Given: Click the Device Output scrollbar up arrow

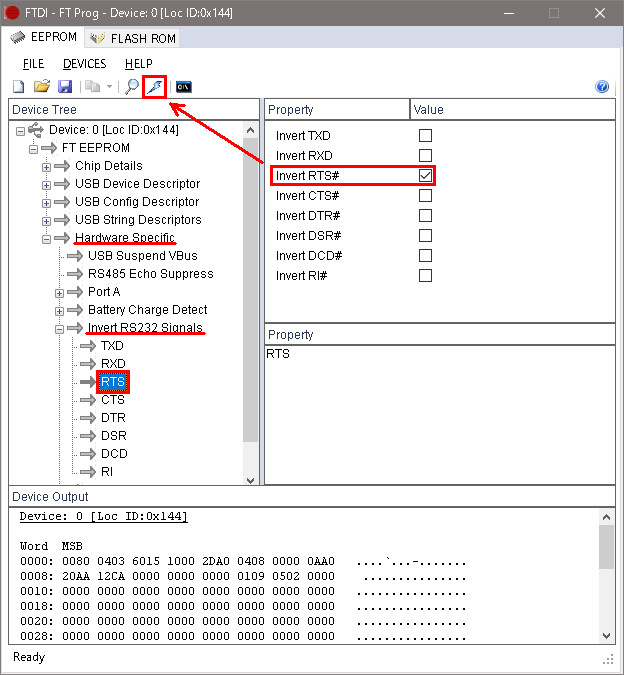Looking at the screenshot, I should pos(606,517).
